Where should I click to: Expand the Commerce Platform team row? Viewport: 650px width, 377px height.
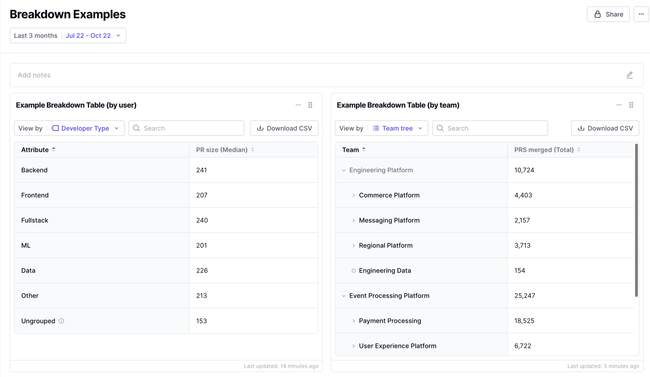coord(353,195)
